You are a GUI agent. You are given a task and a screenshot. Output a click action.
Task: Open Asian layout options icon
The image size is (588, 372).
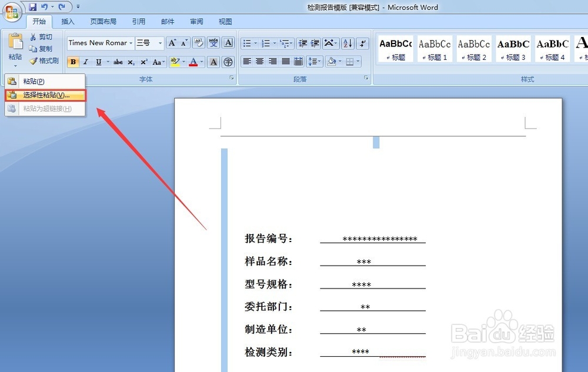click(330, 43)
